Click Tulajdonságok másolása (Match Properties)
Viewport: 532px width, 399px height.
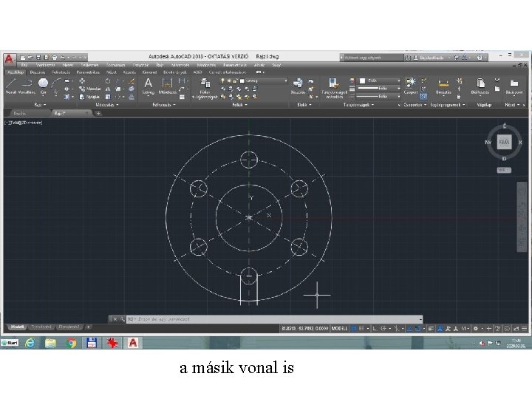coord(334,88)
